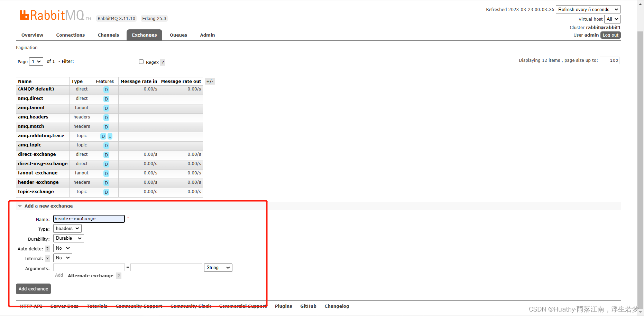Screen dimensions: 644x316
Task: Open the Auto delete dropdown
Action: click(63, 248)
